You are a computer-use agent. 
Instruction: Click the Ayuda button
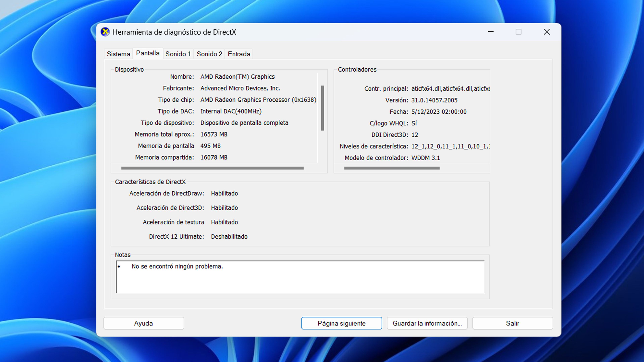pos(144,323)
